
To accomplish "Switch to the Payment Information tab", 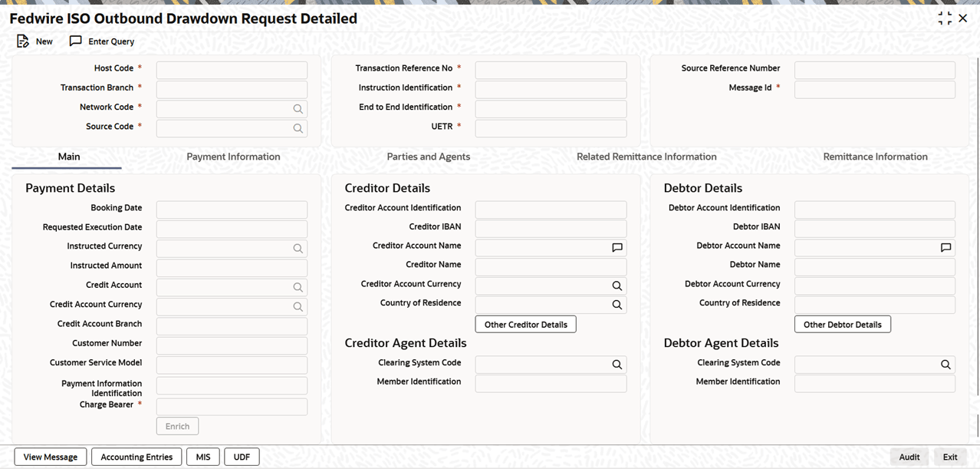I will click(233, 157).
